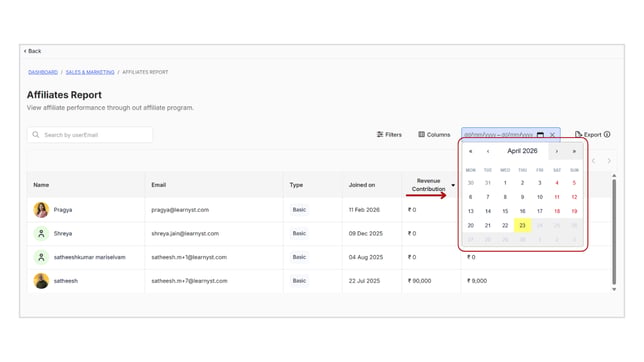Click the Email column header
644x362 pixels.
pos(159,185)
